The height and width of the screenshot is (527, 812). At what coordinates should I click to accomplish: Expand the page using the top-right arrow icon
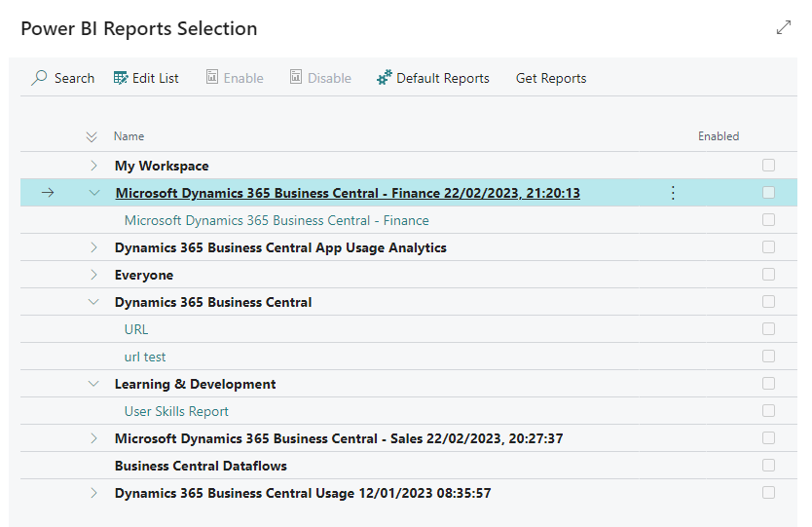pos(784,27)
